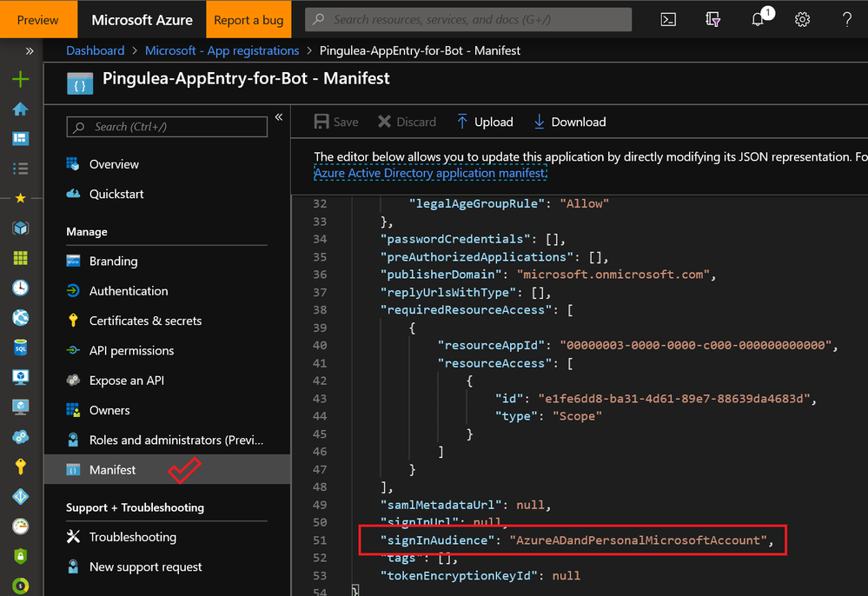Click the green Create a resource plus
The height and width of the screenshot is (596, 868).
click(x=20, y=79)
